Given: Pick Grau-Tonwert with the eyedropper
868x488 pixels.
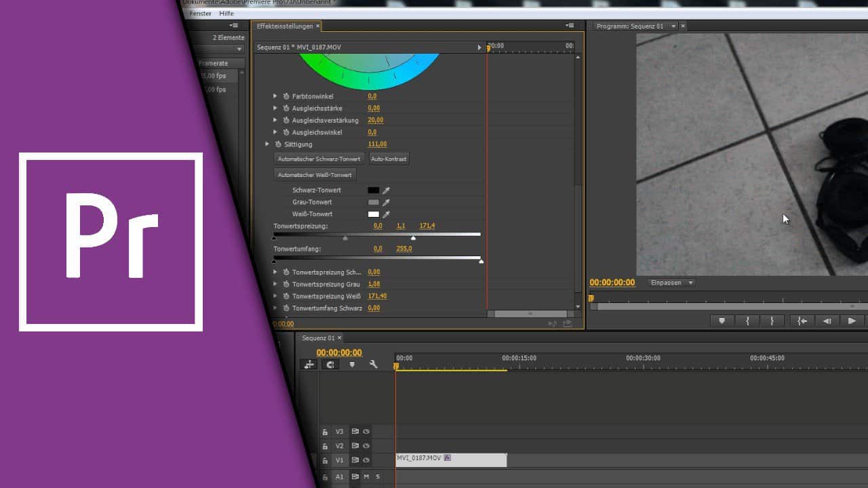Looking at the screenshot, I should tap(387, 202).
